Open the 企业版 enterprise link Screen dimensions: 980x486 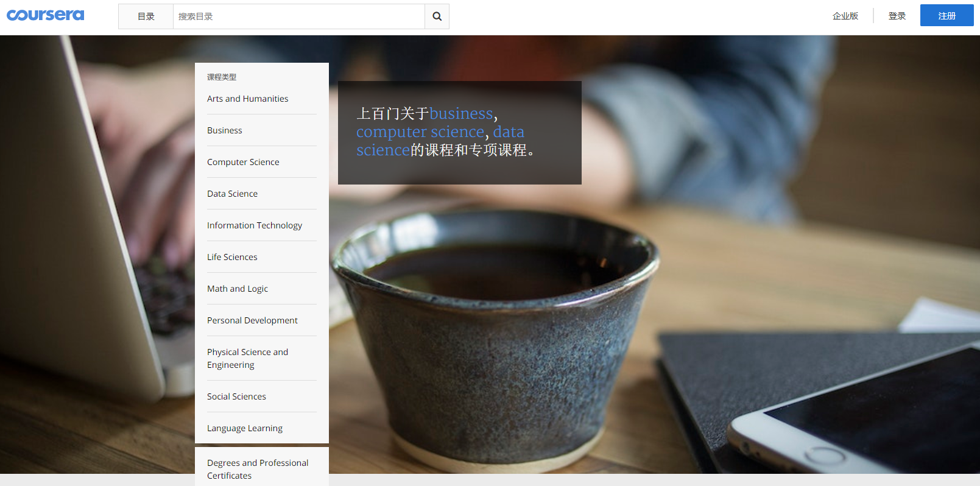(x=845, y=16)
